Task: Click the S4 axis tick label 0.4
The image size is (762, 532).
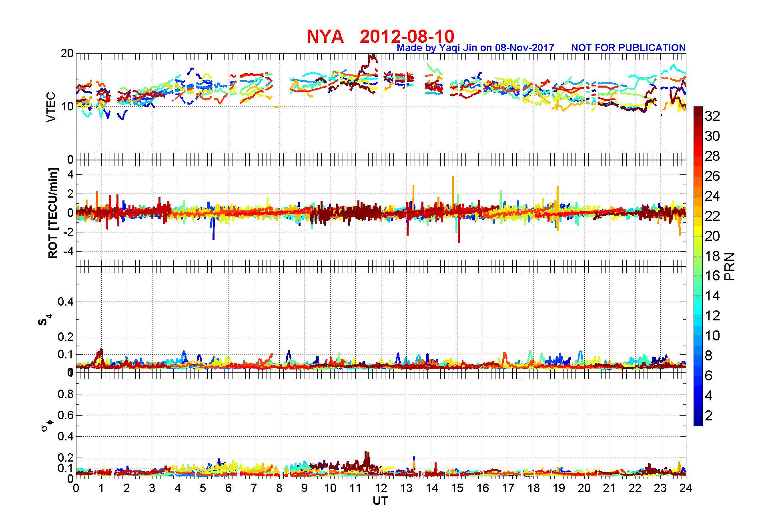Action: point(65,302)
